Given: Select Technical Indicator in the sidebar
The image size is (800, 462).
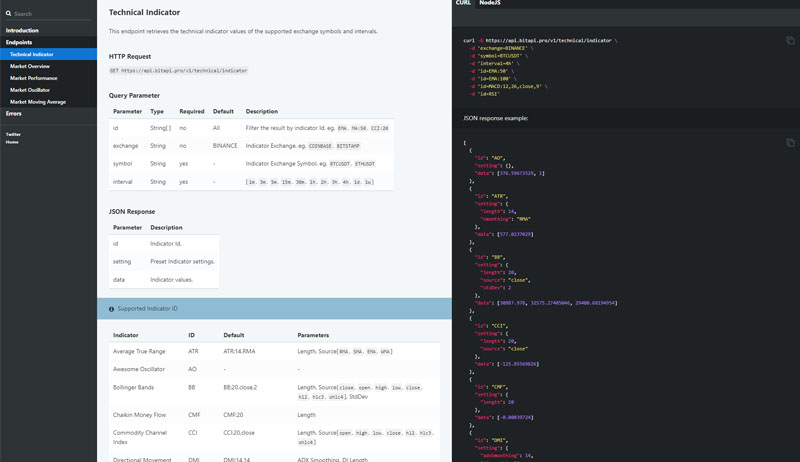Looking at the screenshot, I should 32,54.
